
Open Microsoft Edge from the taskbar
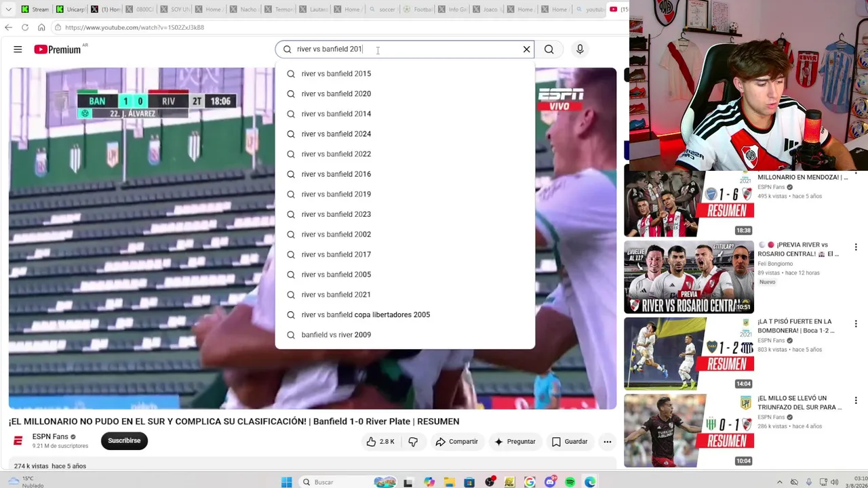click(x=591, y=482)
